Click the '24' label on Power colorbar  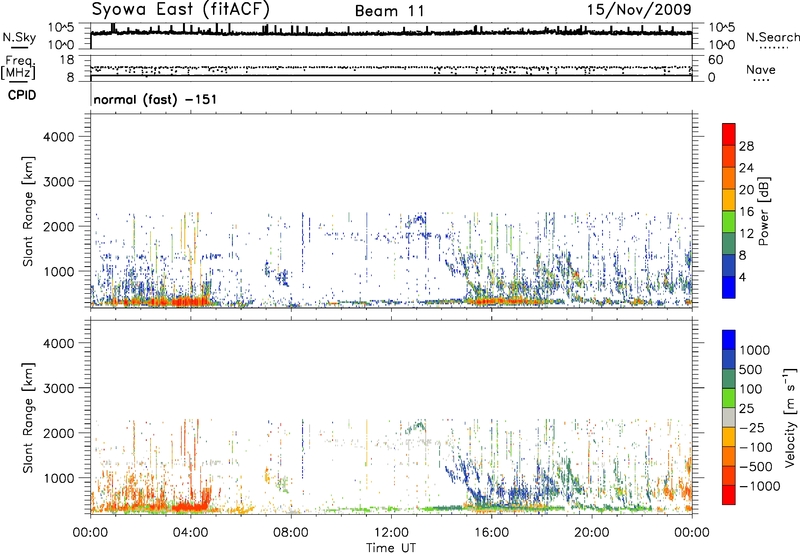point(746,168)
